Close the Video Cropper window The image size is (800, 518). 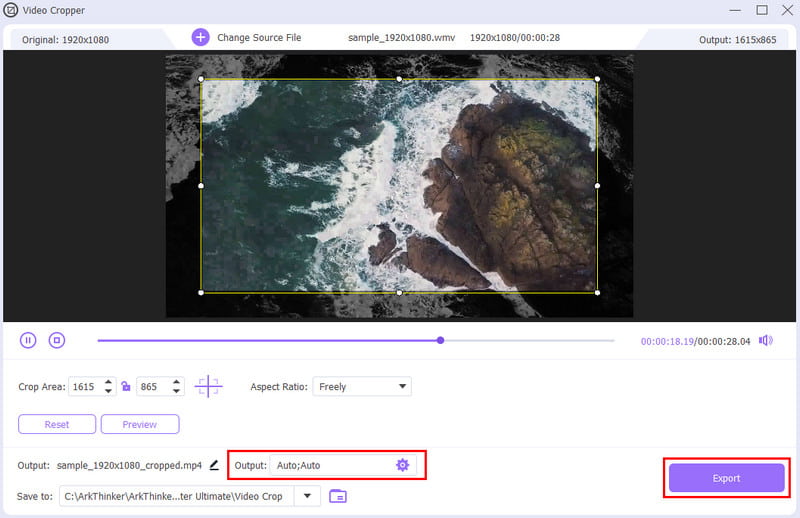(x=787, y=10)
